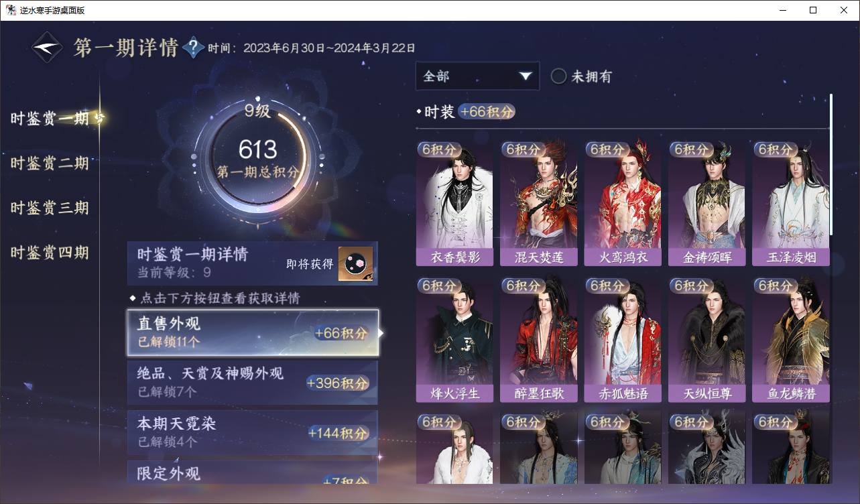Click the diamond back arrow icon
Screen dimensions: 860x504
pyautogui.click(x=48, y=48)
